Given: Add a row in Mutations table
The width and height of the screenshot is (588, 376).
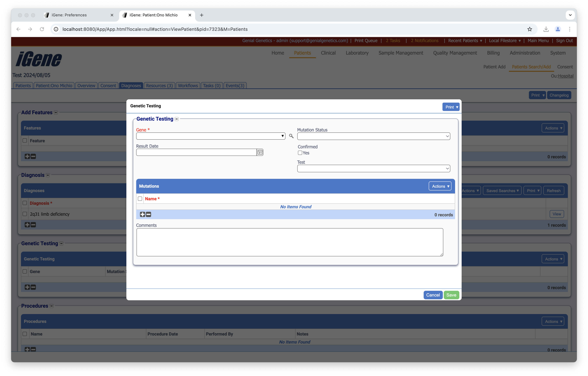Looking at the screenshot, I should 143,214.
